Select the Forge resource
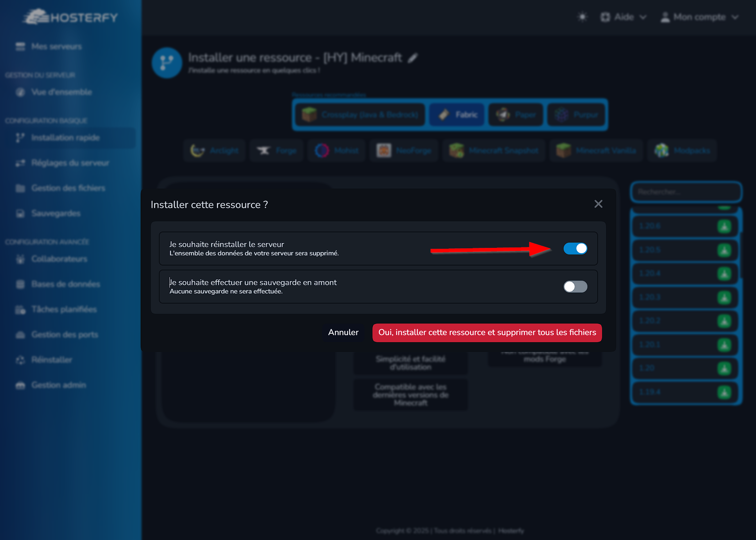The image size is (756, 540). click(x=276, y=150)
